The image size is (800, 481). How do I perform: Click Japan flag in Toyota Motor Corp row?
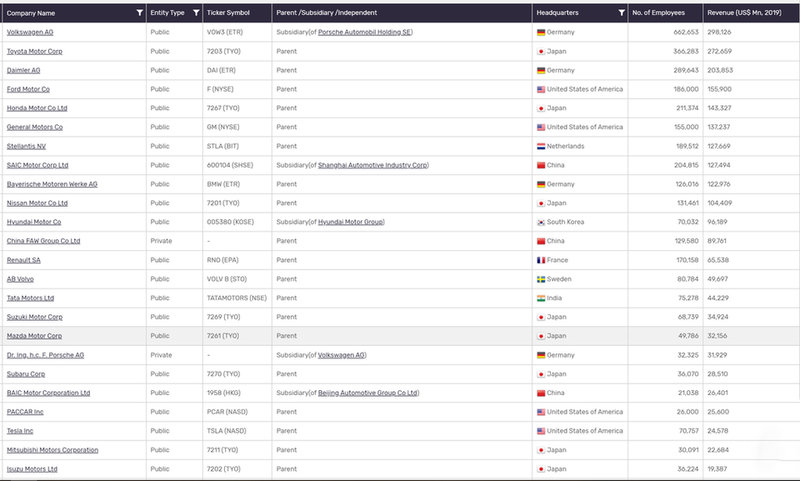[541, 52]
